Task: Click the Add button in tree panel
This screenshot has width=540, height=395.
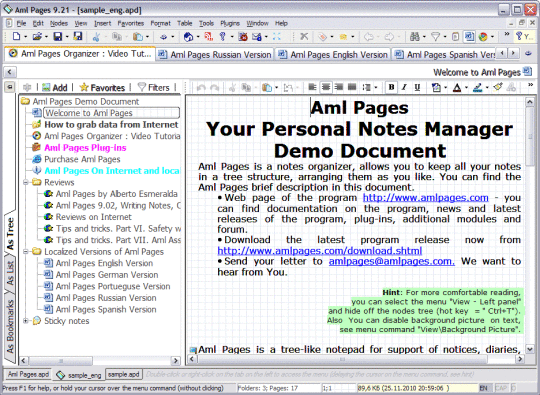Action: pyautogui.click(x=55, y=87)
